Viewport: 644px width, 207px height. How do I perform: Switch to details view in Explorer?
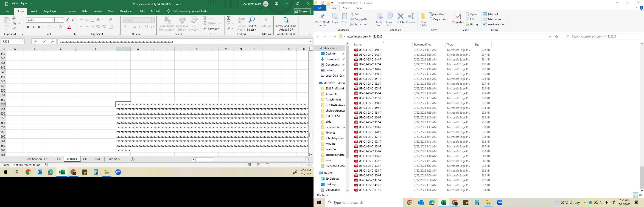(x=636, y=195)
